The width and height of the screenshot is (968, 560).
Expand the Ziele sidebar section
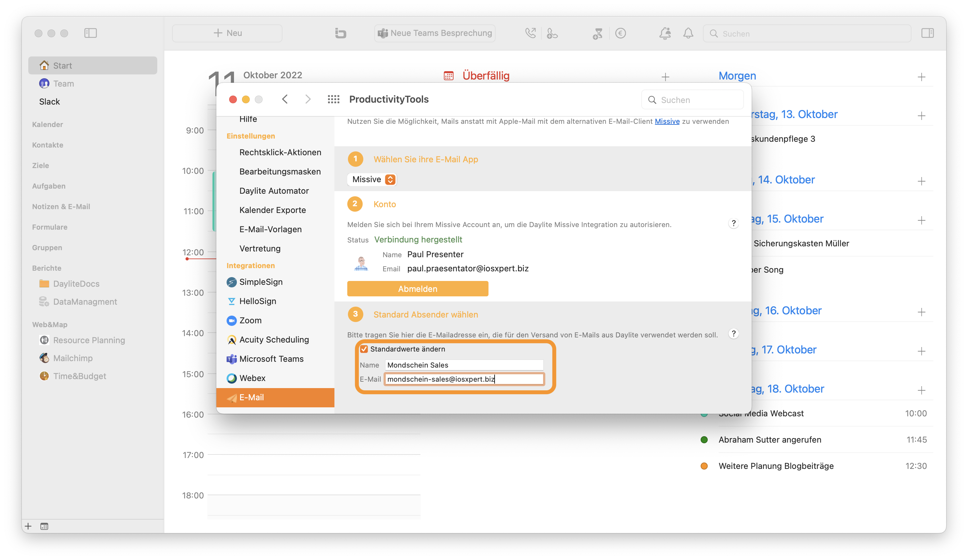[x=40, y=165]
